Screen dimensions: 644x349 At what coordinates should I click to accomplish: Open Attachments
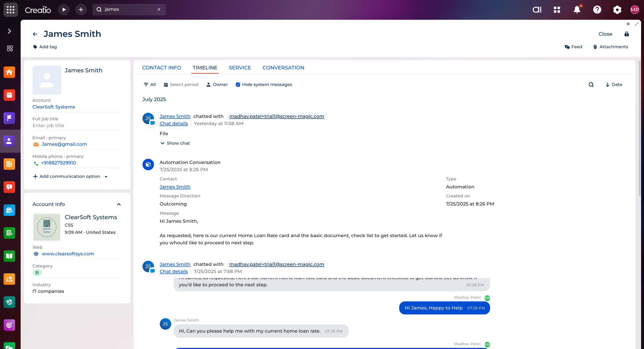click(611, 47)
